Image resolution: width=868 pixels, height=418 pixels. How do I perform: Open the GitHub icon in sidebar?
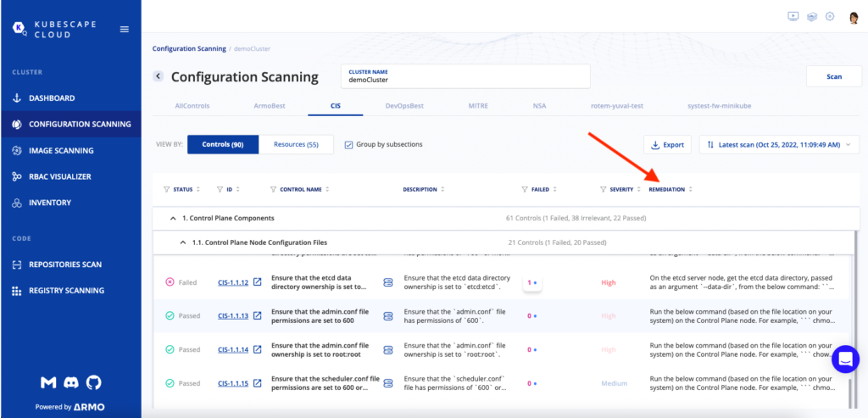pyautogui.click(x=93, y=382)
